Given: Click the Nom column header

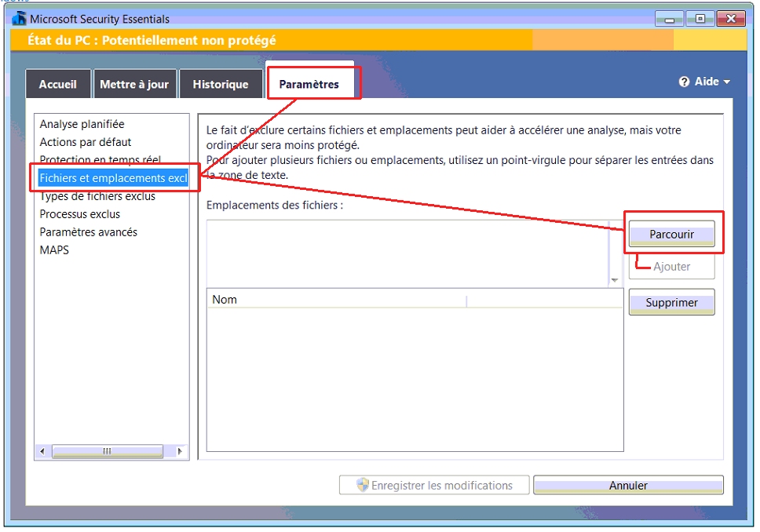Looking at the screenshot, I should (336, 300).
